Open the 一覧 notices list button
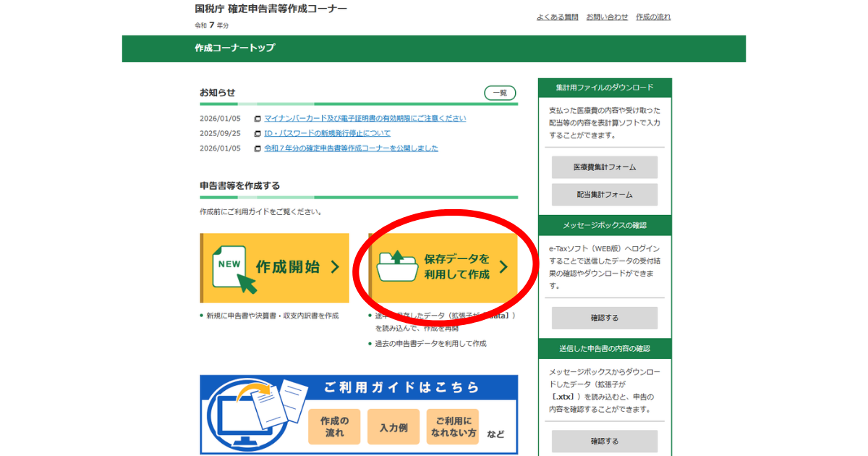 click(499, 93)
